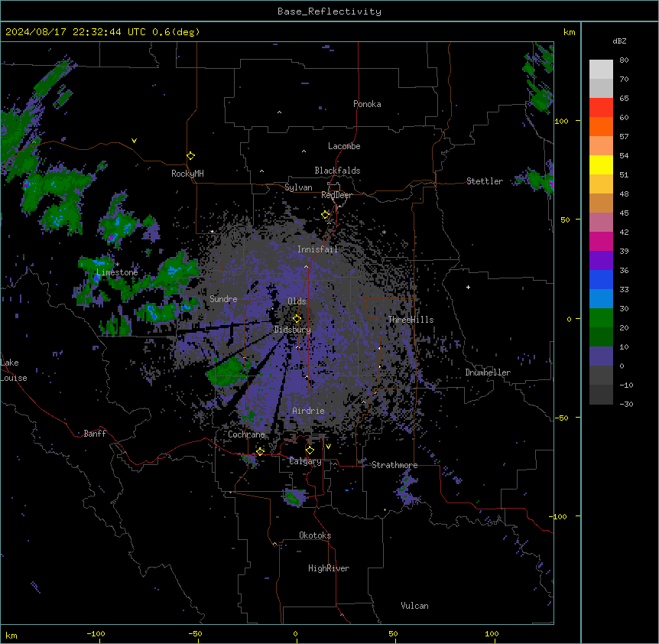
Task: Click the Olds label
Action: click(297, 301)
